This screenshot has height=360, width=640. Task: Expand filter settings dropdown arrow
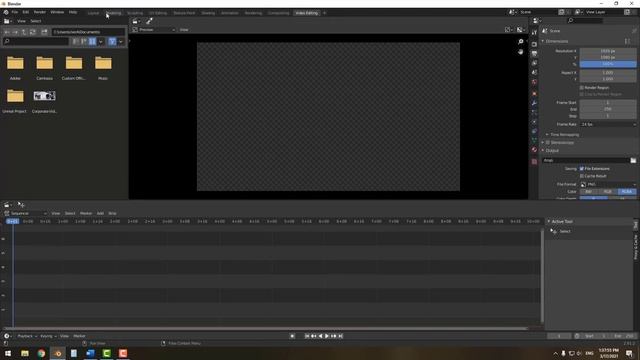coord(120,41)
